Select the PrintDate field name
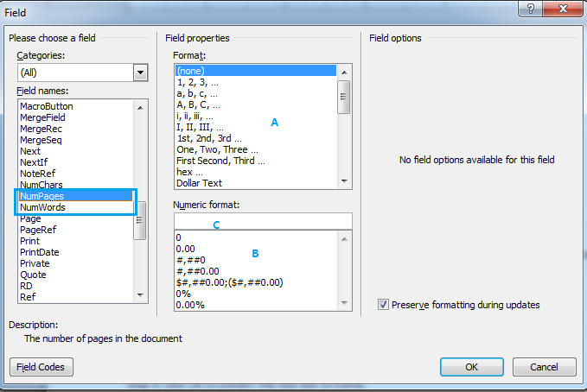 pos(41,252)
